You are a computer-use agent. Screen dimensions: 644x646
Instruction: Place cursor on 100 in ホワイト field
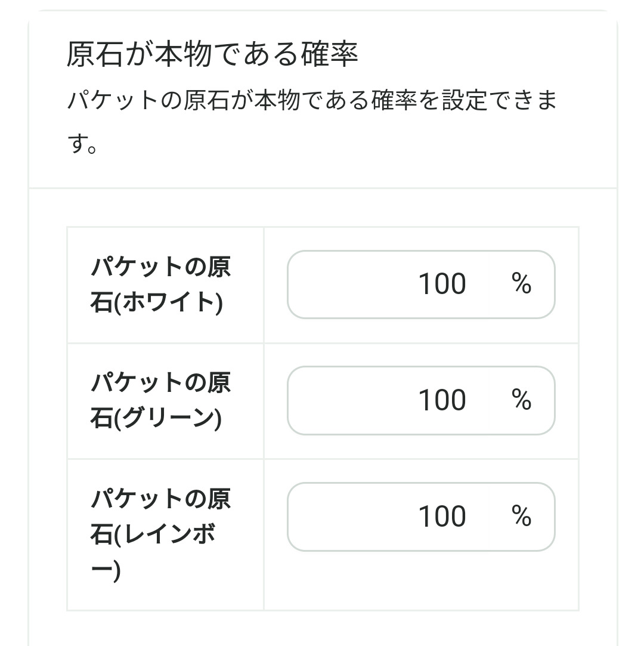point(442,285)
